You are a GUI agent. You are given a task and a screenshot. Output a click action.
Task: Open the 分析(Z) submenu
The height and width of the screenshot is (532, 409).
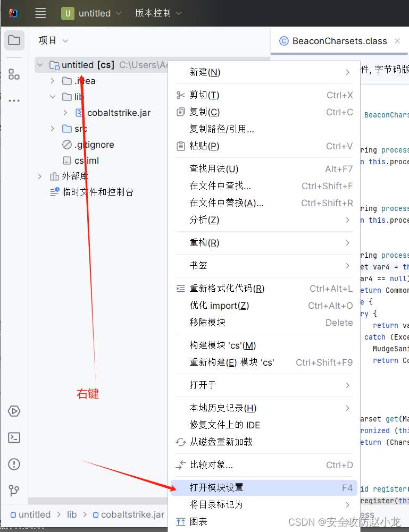264,220
